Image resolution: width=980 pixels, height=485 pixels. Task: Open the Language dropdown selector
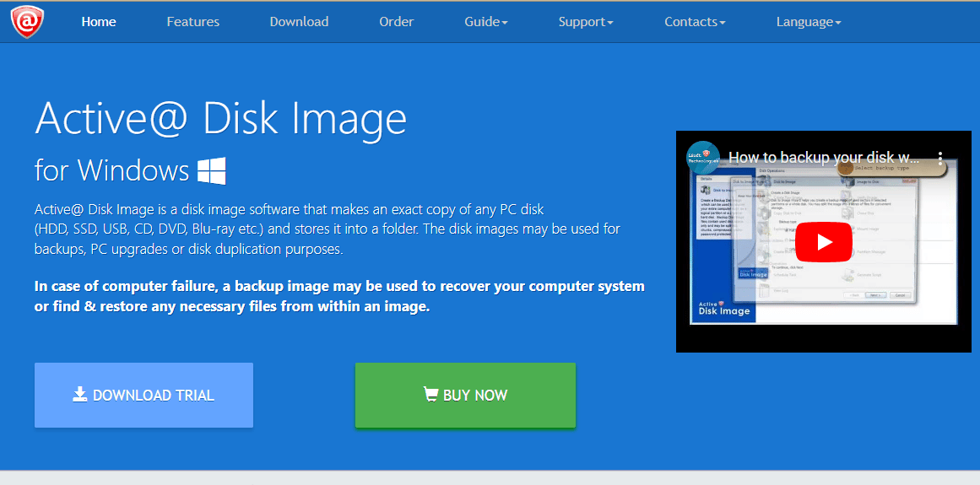point(809,22)
